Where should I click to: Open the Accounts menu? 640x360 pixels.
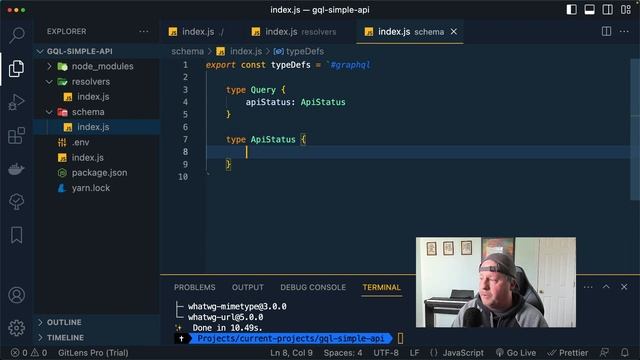tap(17, 295)
